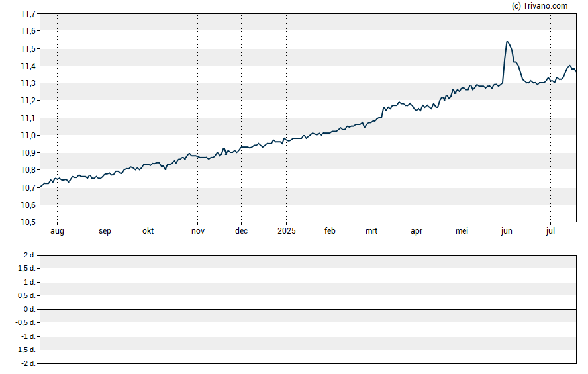Image resolution: width=588 pixels, height=374 pixels.
Task: Select the feb month label
Action: tap(330, 231)
